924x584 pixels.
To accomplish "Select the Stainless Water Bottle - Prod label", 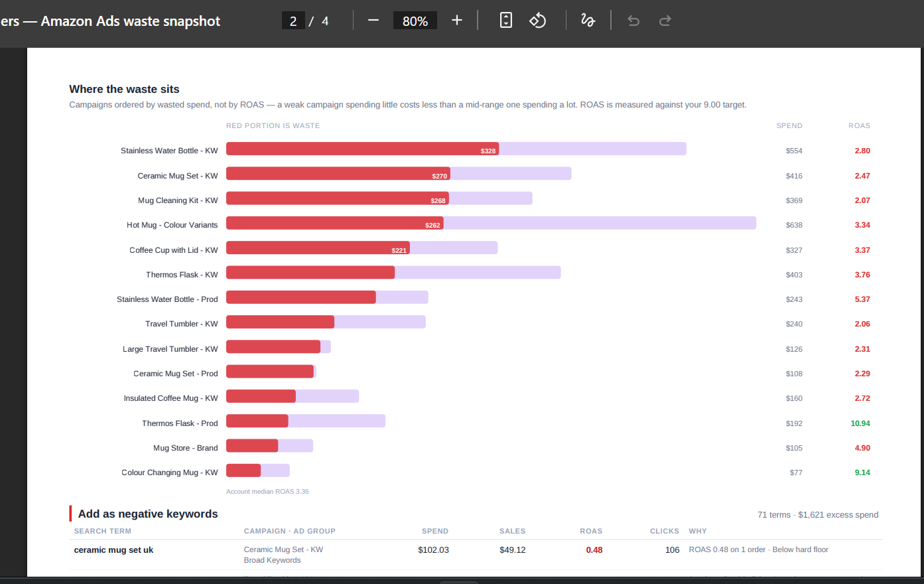I will tap(167, 299).
